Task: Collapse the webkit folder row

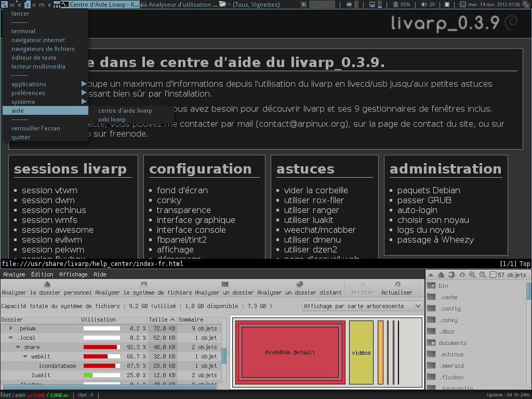Action: pyautogui.click(x=25, y=356)
